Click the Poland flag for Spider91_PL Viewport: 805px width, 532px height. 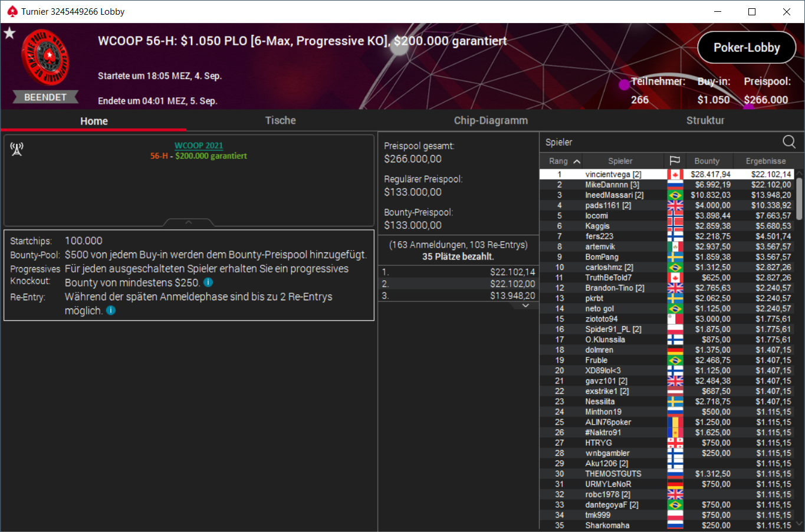(x=675, y=329)
